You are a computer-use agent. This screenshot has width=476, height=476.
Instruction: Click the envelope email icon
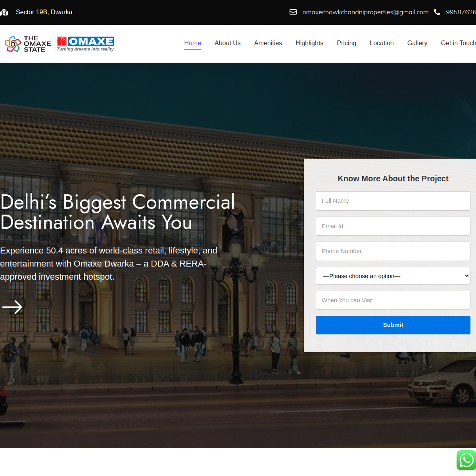point(293,12)
